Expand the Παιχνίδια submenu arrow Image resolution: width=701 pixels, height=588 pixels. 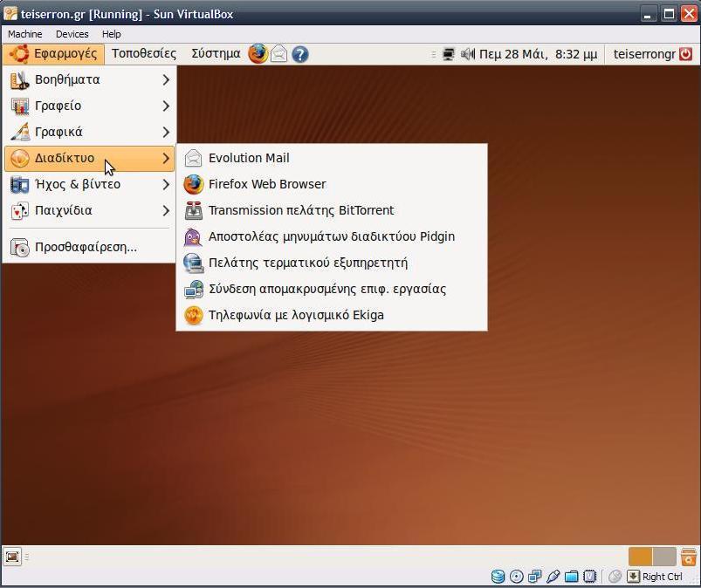pyautogui.click(x=166, y=210)
